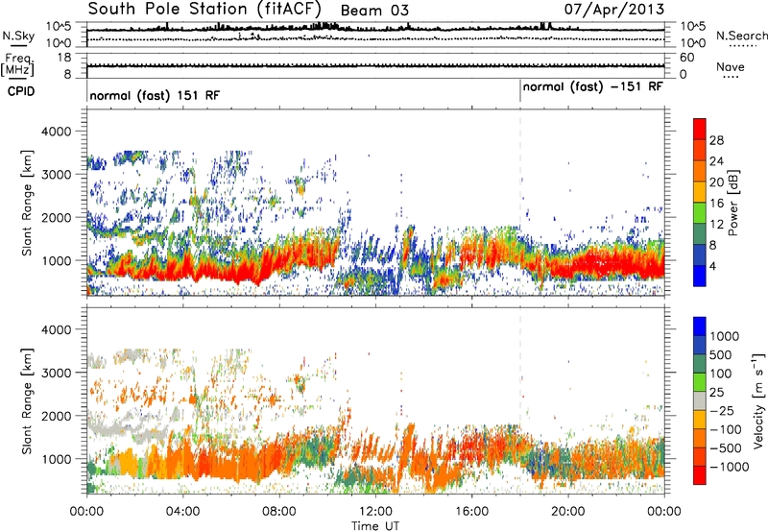Click the '4000' tick on the velocity panel
This screenshot has height=532, width=768.
pyautogui.click(x=56, y=329)
